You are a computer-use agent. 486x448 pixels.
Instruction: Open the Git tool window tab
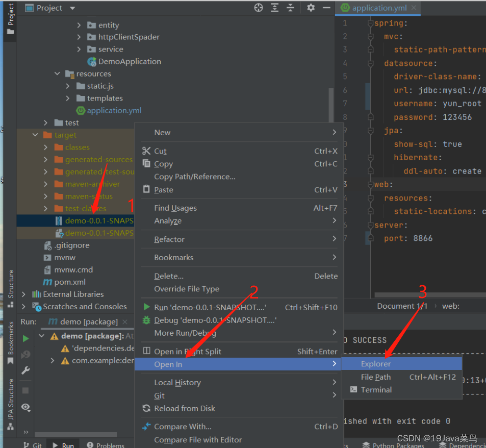click(x=33, y=445)
